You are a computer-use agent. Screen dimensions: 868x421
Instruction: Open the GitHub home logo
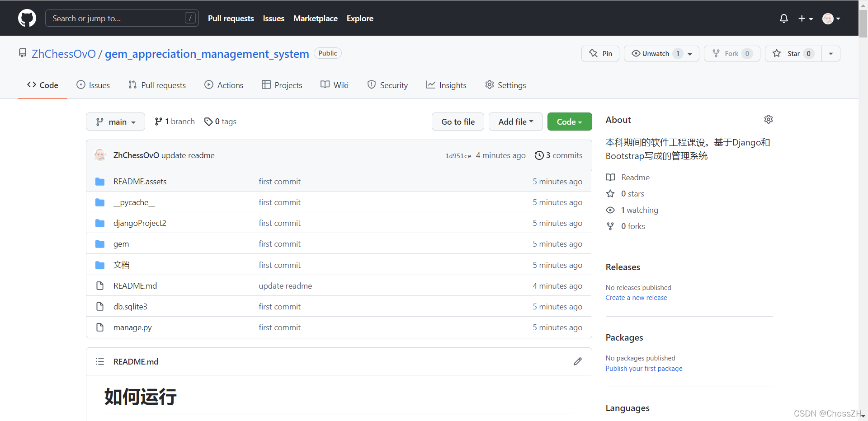point(27,18)
